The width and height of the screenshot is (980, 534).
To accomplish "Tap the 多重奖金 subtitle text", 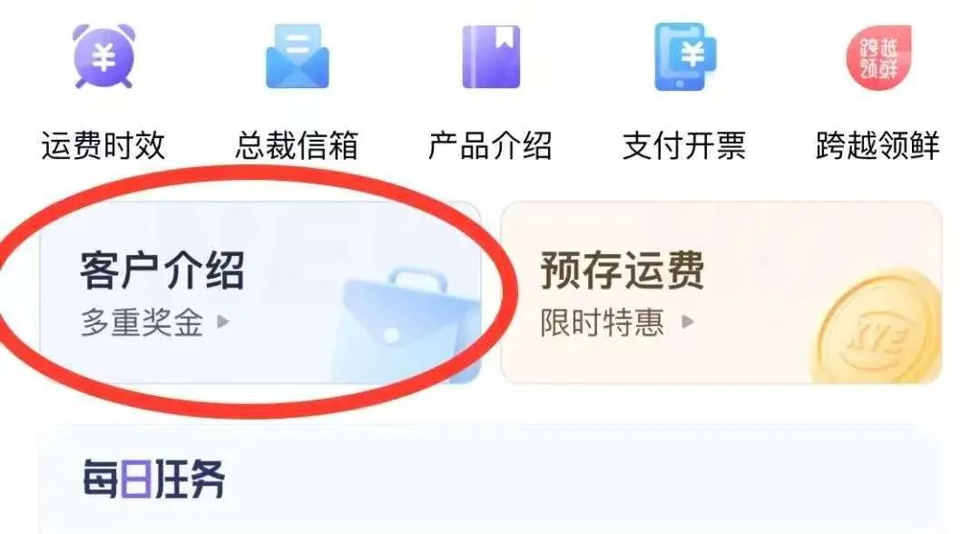I will click(142, 322).
